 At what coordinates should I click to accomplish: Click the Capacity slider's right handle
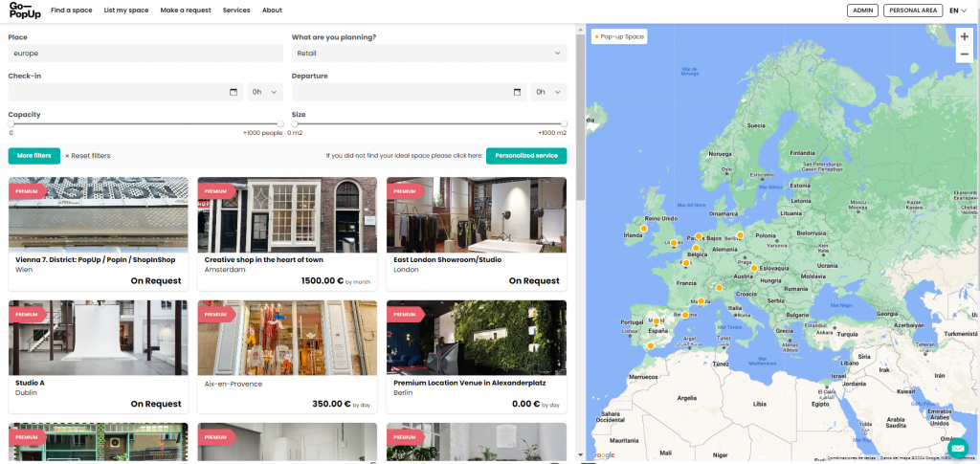[x=280, y=123]
